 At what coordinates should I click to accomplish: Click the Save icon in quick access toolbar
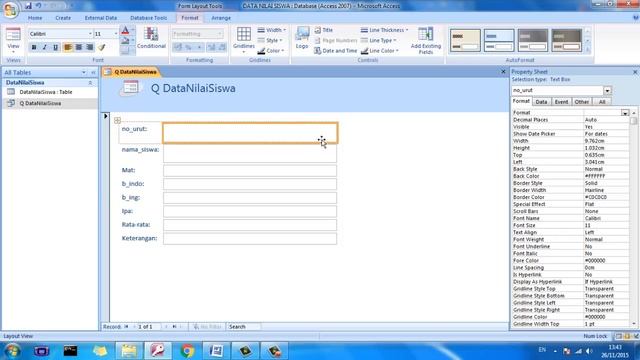coord(28,6)
